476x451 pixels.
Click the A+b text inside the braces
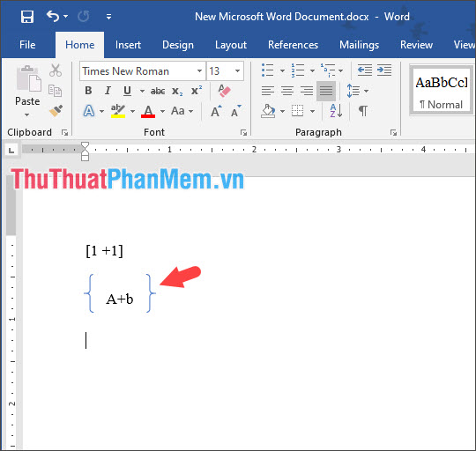tap(120, 299)
